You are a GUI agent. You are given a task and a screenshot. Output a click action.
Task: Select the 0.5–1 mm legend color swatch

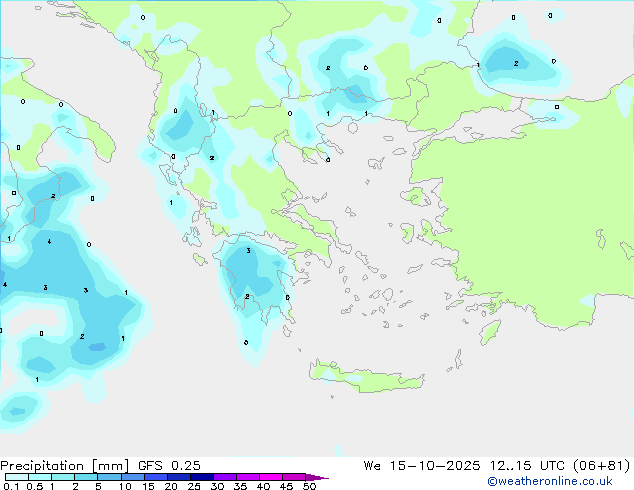tap(40, 477)
